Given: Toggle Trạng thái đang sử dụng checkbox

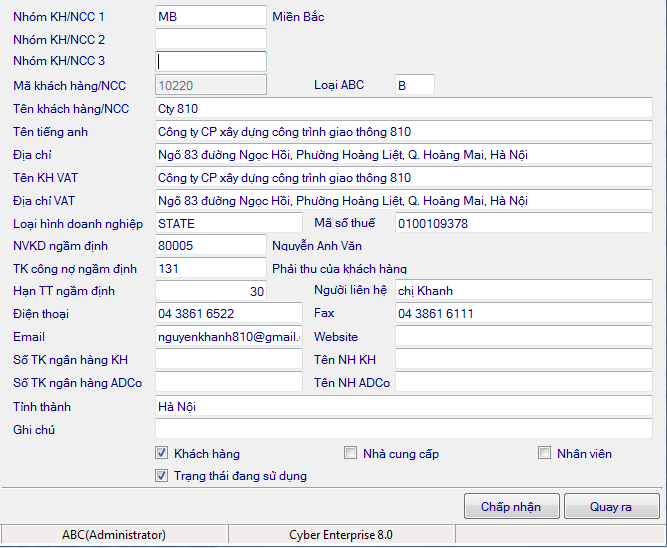Looking at the screenshot, I should [x=161, y=475].
